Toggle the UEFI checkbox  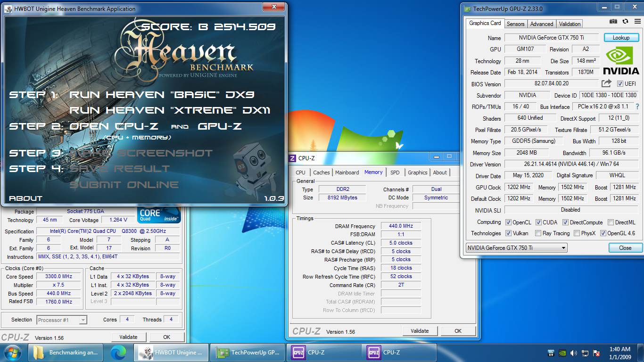pyautogui.click(x=620, y=84)
